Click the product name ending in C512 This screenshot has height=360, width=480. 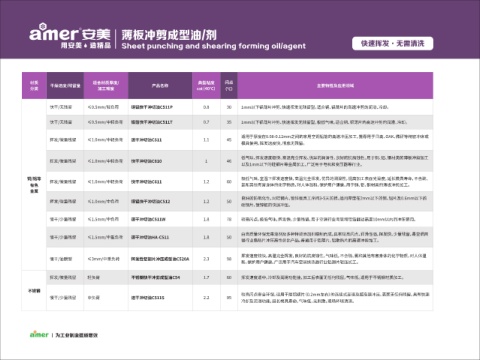coord(150,201)
